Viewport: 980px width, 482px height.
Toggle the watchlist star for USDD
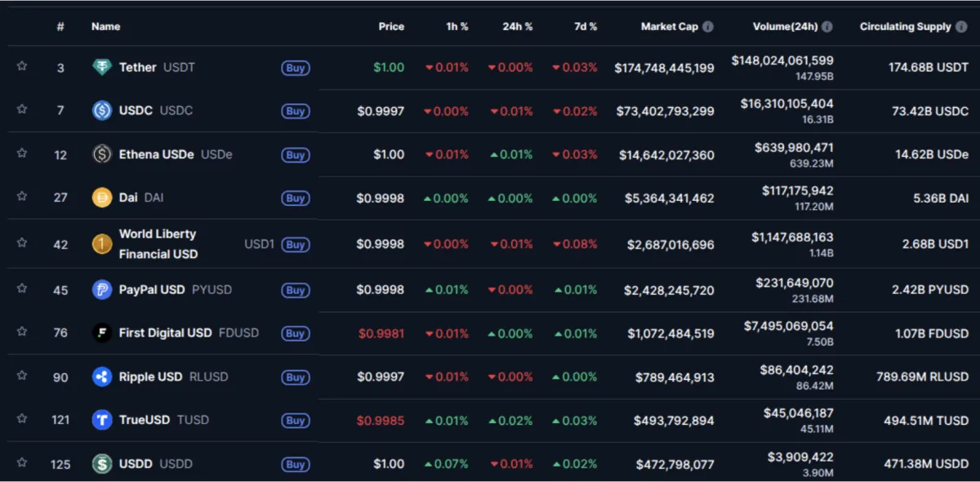pyautogui.click(x=22, y=462)
